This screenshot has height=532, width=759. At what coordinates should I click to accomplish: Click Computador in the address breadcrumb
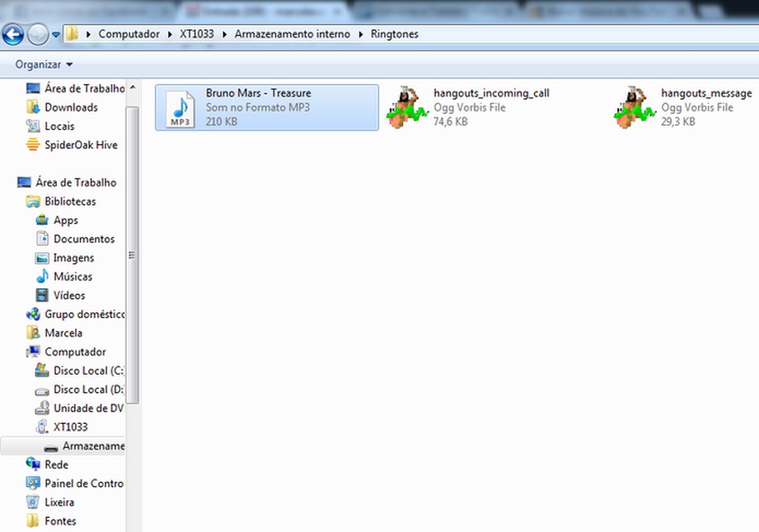[129, 34]
